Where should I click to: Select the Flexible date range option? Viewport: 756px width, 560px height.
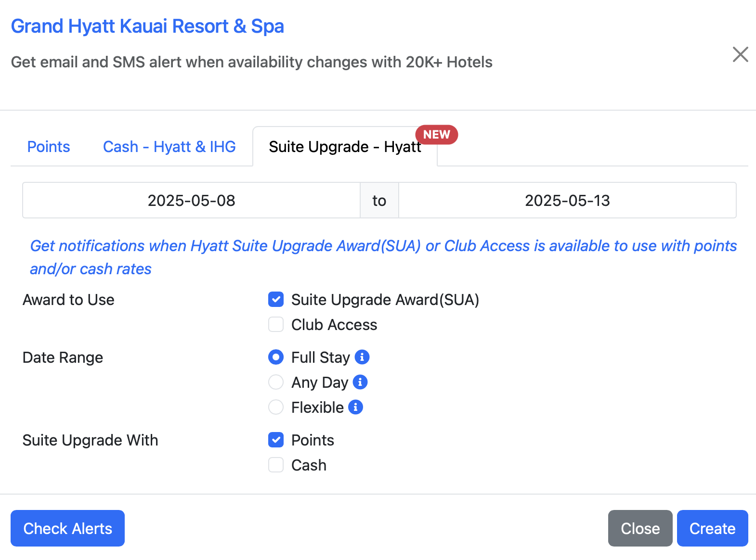[x=276, y=407]
